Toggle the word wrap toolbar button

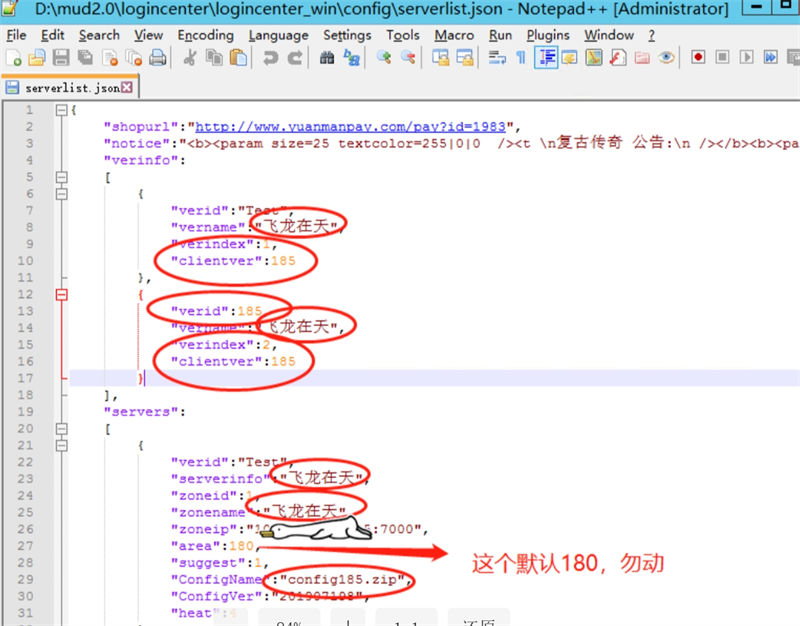point(497,58)
